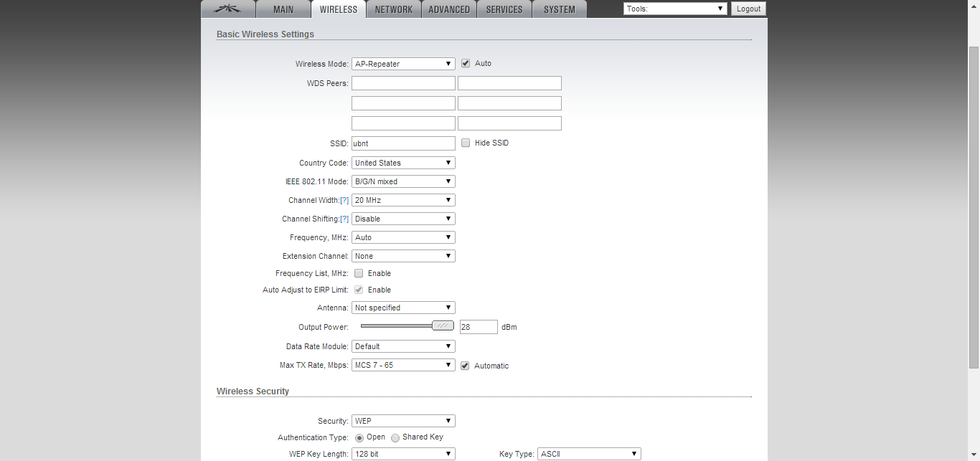Screen dimensions: 980x461
Task: Click the SSID input field
Action: [x=403, y=143]
